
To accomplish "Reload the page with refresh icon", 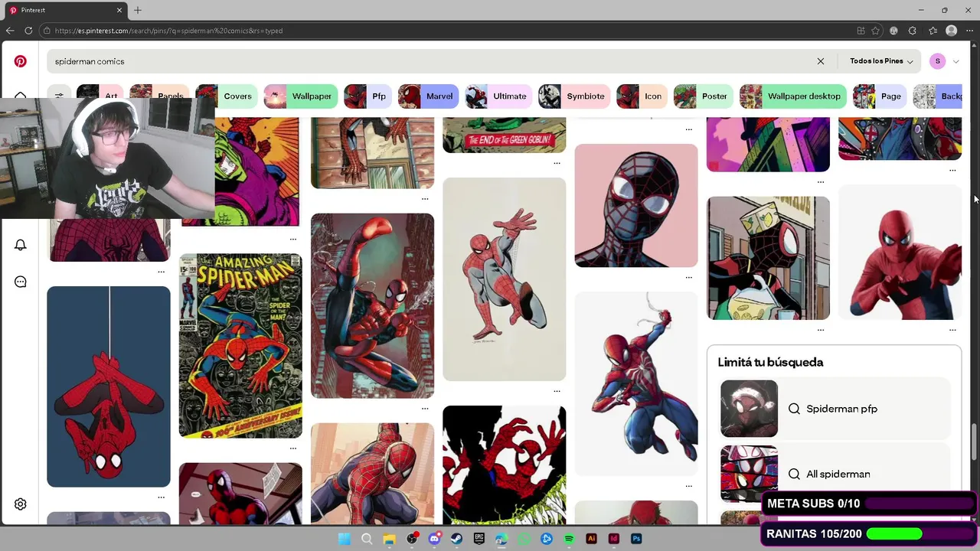I will pos(28,31).
